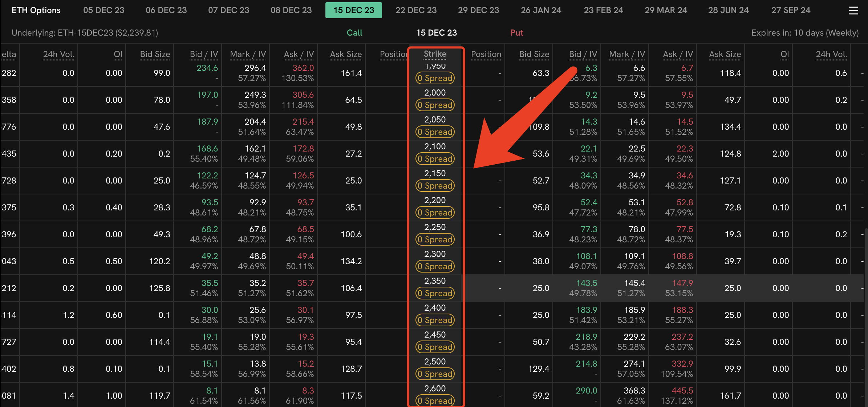Viewport: 868px width, 407px height.
Task: Open the hamburger menu icon
Action: (x=853, y=11)
